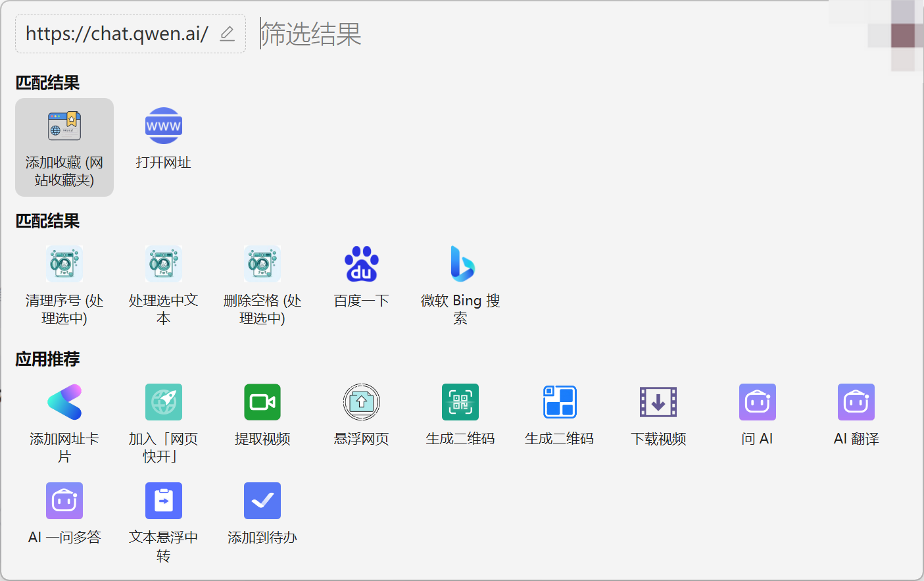This screenshot has height=581, width=924.
Task: Run 清理序号 (处理选中) action
Action: click(x=64, y=286)
